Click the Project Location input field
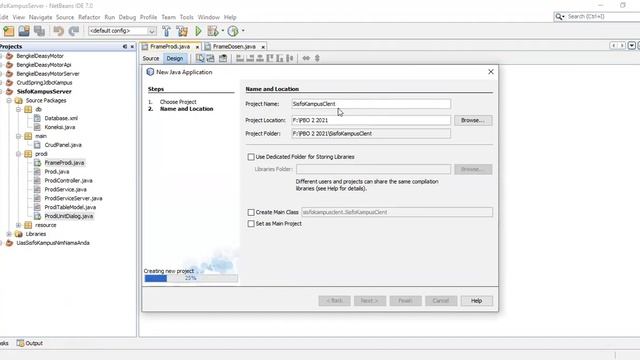This screenshot has width=640, height=360. pos(371,120)
